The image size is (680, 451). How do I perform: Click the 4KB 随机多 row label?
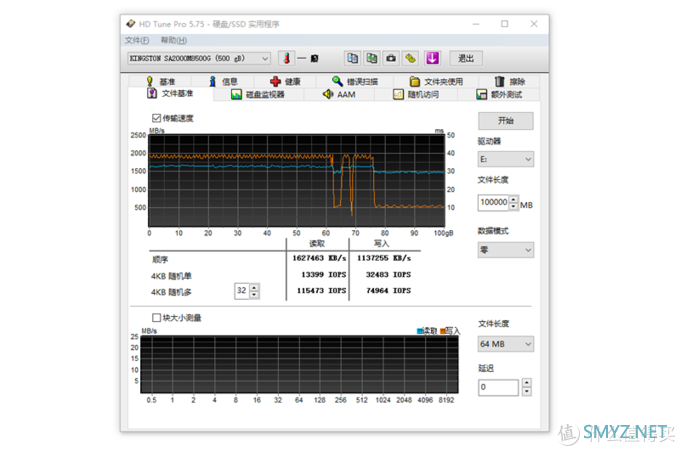coord(171,292)
